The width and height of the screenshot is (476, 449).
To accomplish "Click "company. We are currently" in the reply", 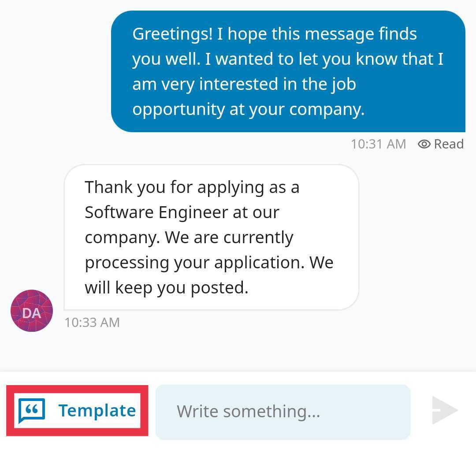I will tap(189, 237).
